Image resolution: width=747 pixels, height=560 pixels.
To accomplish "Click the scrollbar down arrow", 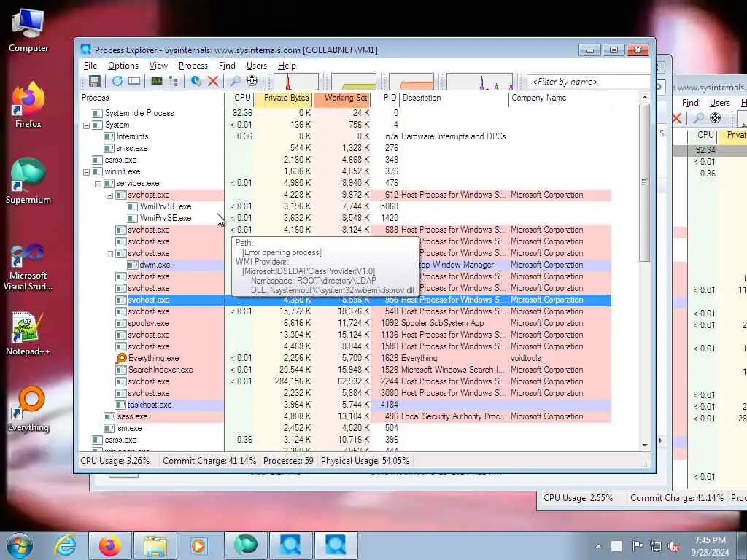I will click(x=645, y=446).
